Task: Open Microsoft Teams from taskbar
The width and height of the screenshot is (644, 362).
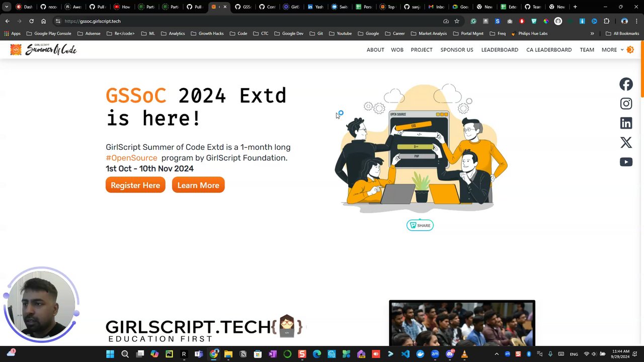Action: pyautogui.click(x=199, y=354)
